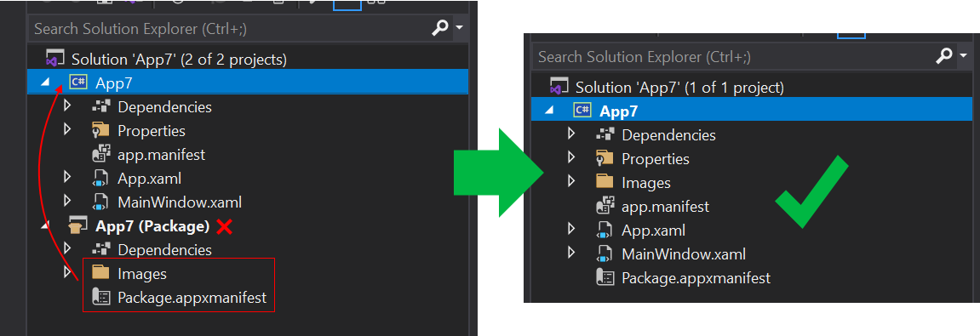Click the C# project icon of App7 in left panel
The width and height of the screenshot is (980, 336).
point(78,83)
